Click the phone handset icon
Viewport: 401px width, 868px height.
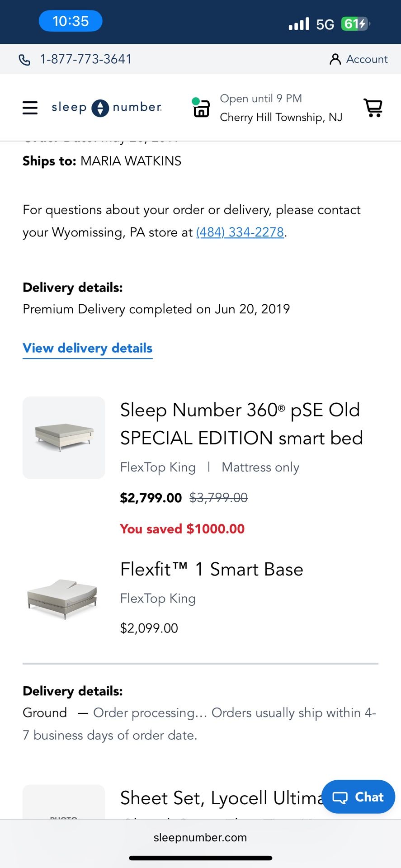25,59
